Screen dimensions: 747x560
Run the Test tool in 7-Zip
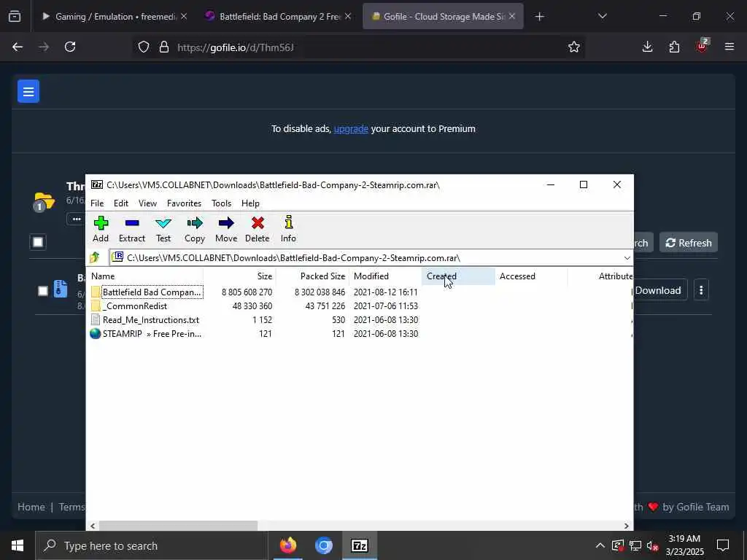click(x=163, y=229)
